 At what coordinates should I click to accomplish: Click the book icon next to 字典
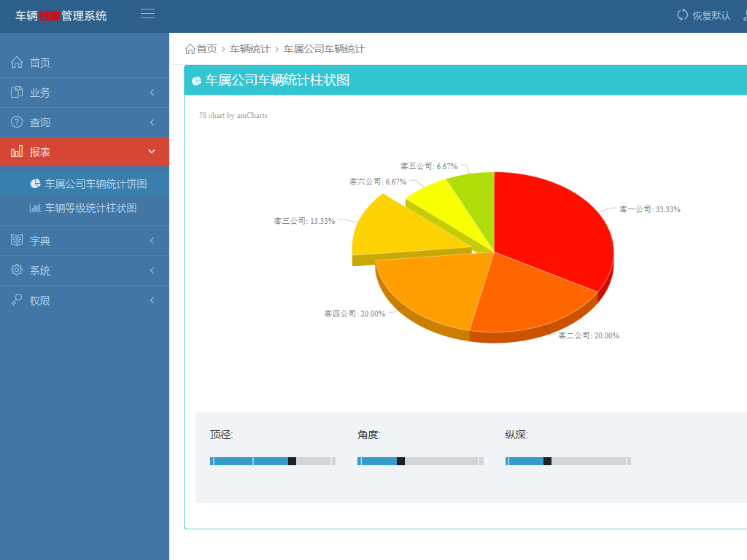coord(17,240)
